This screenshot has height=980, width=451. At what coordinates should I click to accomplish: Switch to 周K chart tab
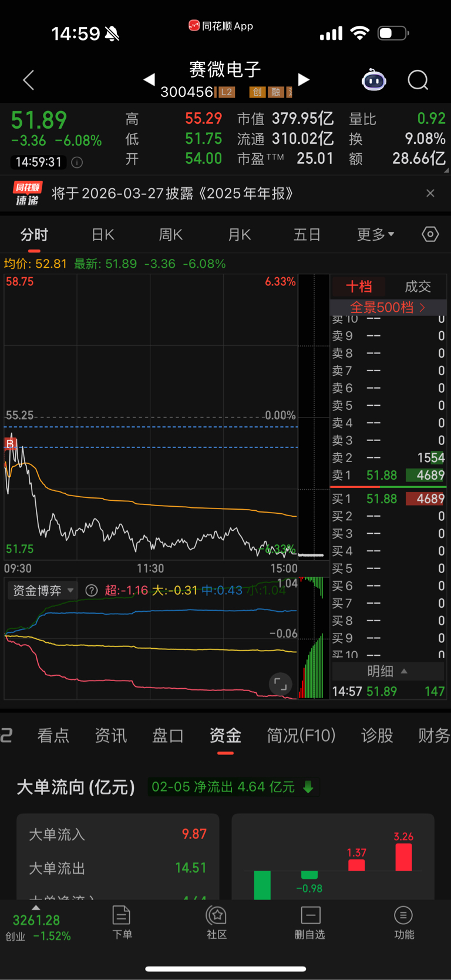171,235
